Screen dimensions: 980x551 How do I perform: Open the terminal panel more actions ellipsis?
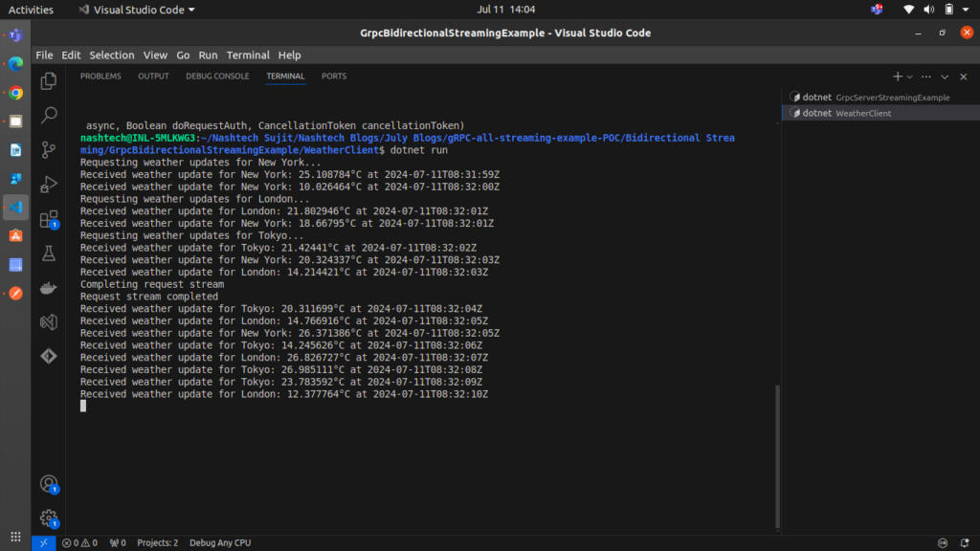[x=924, y=77]
